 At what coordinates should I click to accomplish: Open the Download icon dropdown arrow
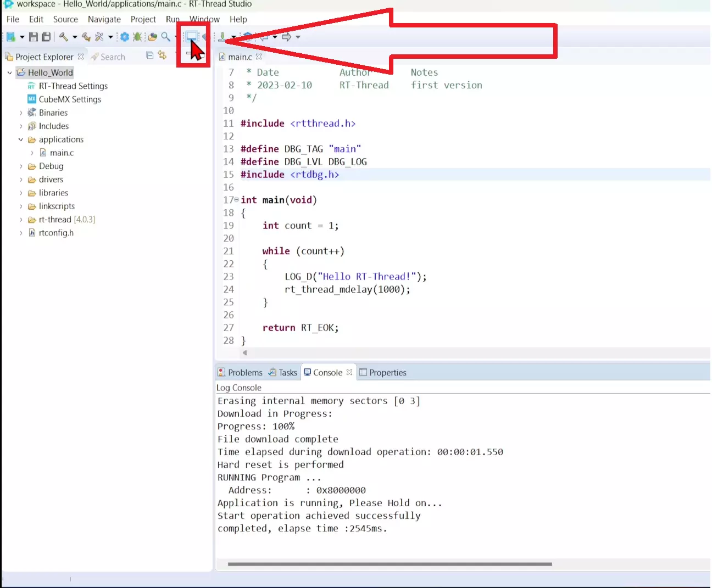tap(233, 37)
